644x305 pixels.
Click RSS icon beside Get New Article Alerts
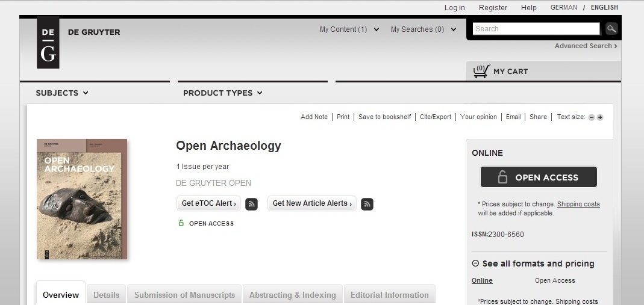(367, 204)
